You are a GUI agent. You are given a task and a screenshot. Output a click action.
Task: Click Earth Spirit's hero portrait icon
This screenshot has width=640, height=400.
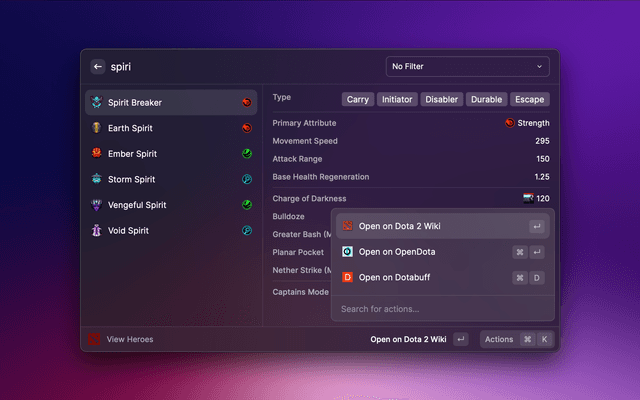point(95,128)
